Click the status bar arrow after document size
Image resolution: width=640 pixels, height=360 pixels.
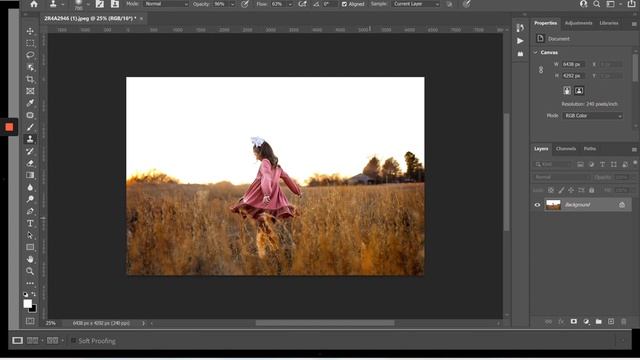click(143, 323)
